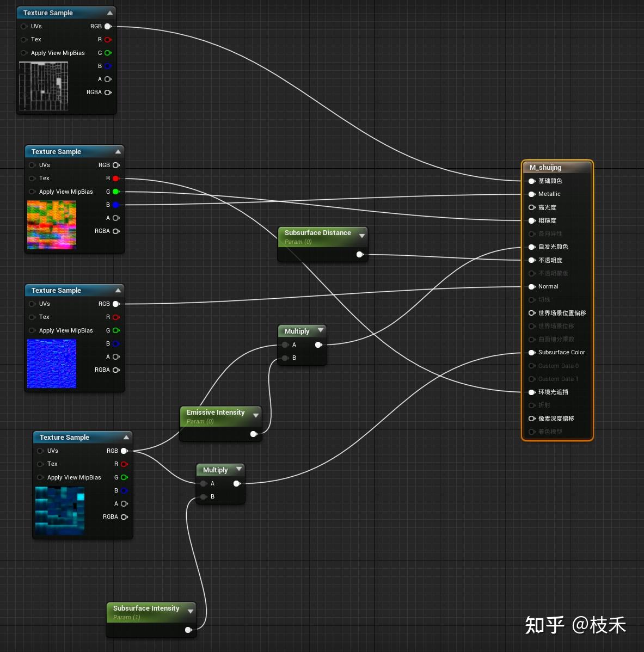Click the Metallic input pin on M_shuijng node
The height and width of the screenshot is (652, 644).
coord(532,194)
